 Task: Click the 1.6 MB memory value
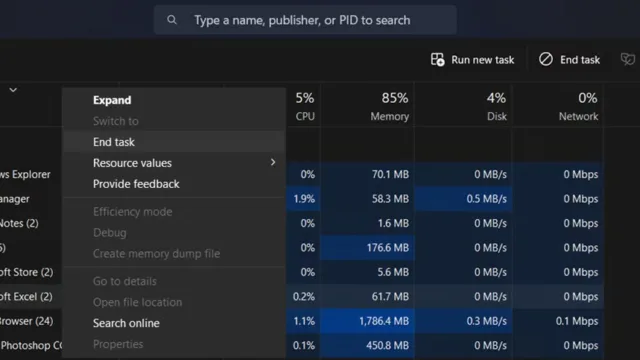coord(393,223)
